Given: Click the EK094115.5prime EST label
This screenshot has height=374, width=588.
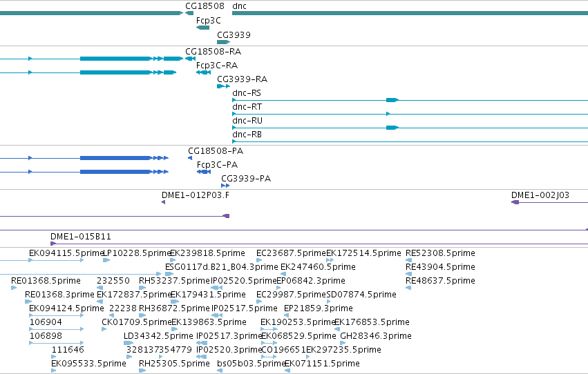Looking at the screenshot, I should pyautogui.click(x=66, y=253).
